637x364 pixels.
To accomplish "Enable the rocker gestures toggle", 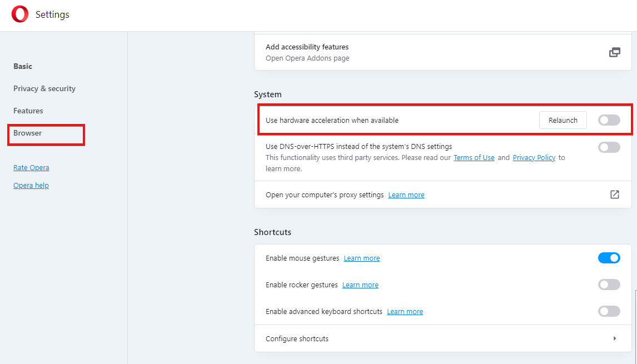I will tap(609, 285).
